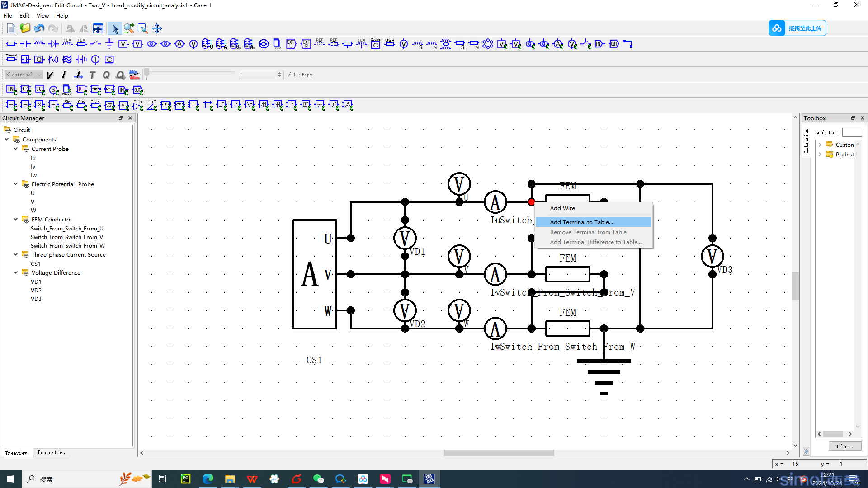Close the Circuit Manager panel
The width and height of the screenshot is (868, 488).
click(x=130, y=118)
